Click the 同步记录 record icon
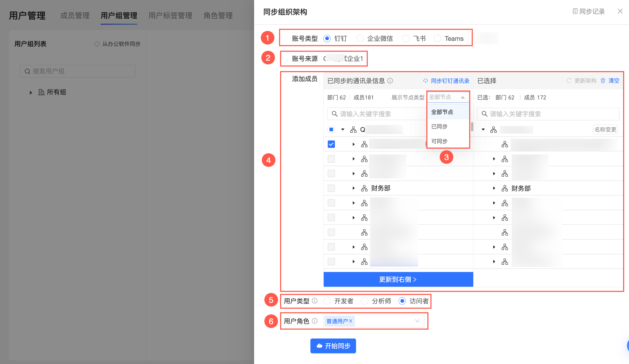 575,11
